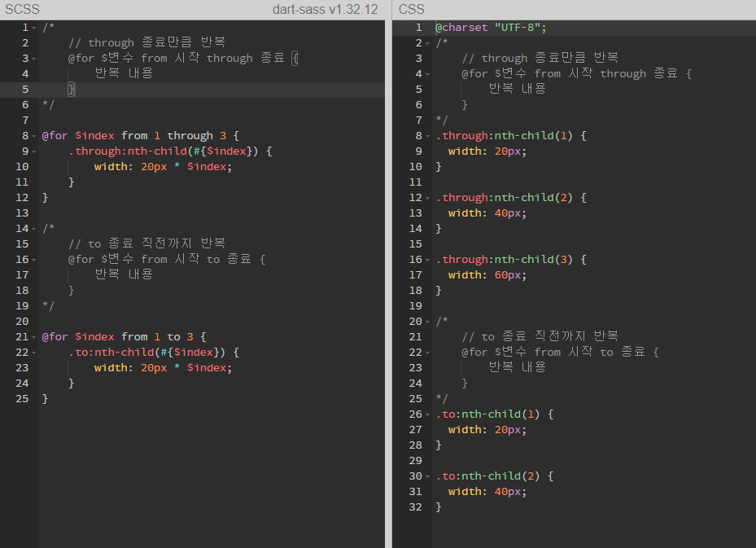
Task: Place cursor on '@for $index from 1 through 3'
Action: pos(134,135)
